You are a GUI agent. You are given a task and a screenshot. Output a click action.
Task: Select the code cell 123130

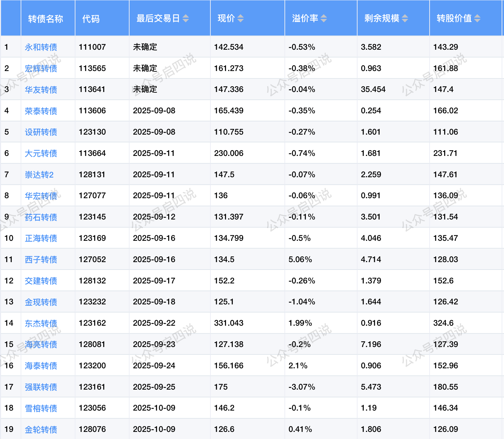click(x=92, y=132)
